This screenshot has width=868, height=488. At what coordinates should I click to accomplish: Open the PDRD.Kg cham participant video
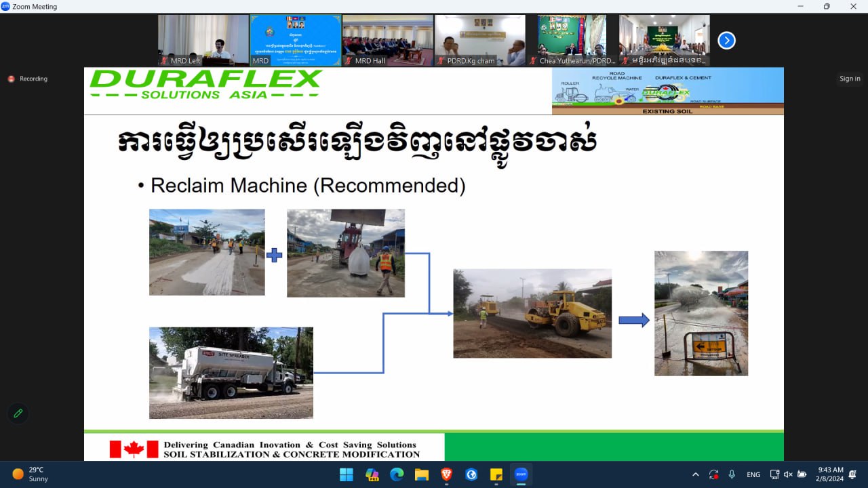point(480,41)
